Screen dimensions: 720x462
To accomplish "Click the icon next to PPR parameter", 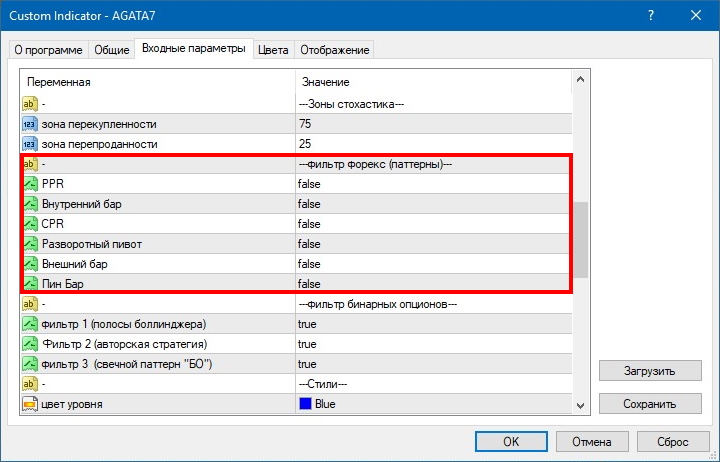I will pyautogui.click(x=29, y=184).
